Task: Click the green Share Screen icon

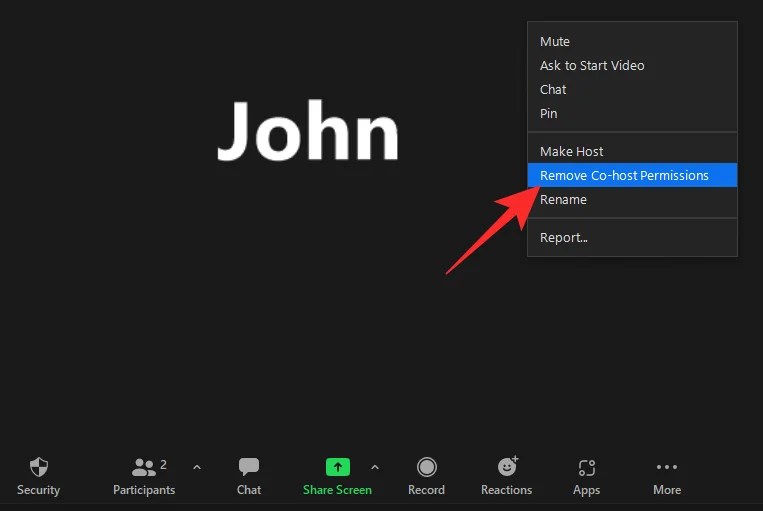Action: [338, 467]
